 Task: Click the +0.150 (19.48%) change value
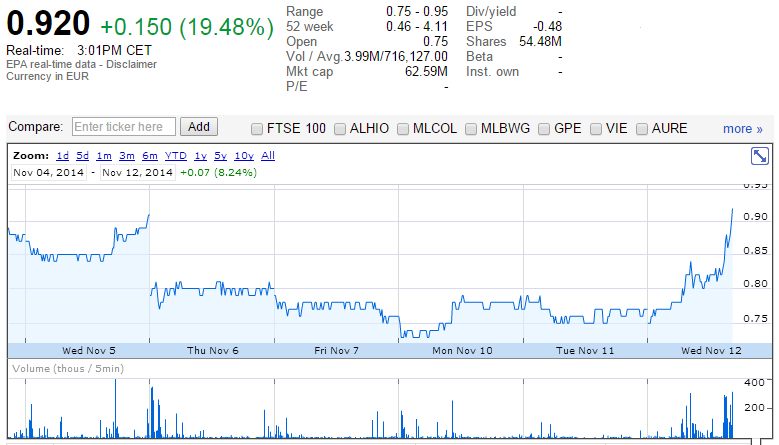[x=187, y=27]
